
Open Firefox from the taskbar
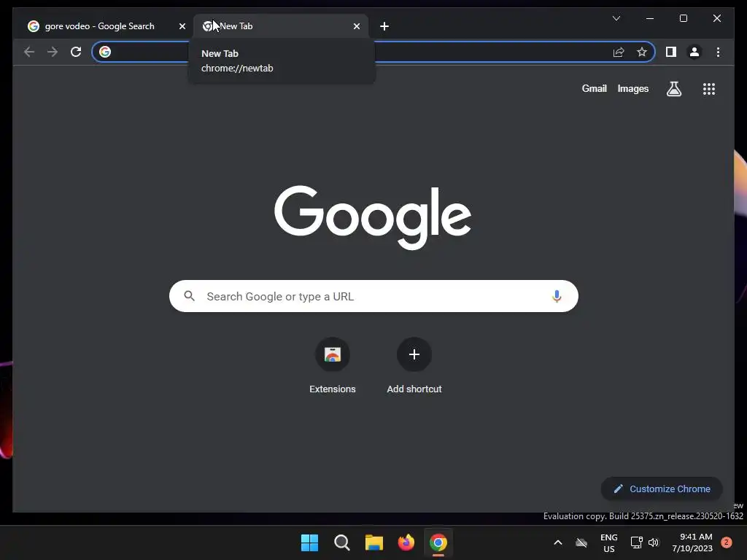pyautogui.click(x=406, y=542)
